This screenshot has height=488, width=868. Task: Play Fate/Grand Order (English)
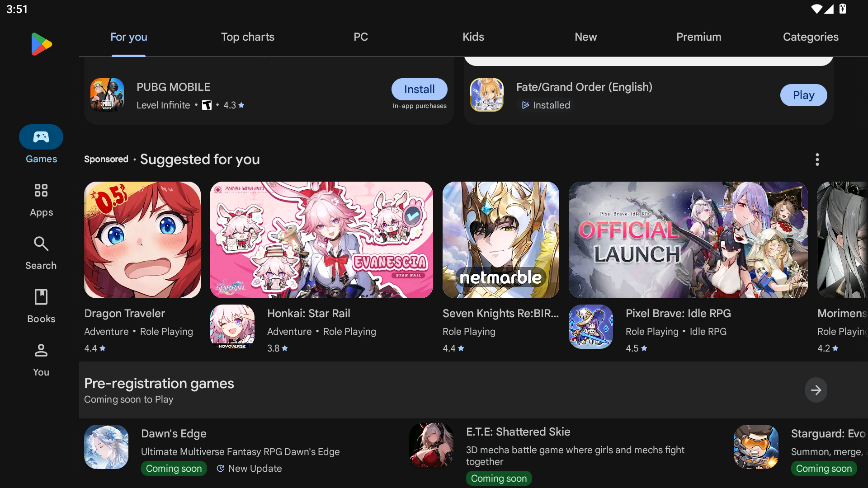pyautogui.click(x=804, y=95)
